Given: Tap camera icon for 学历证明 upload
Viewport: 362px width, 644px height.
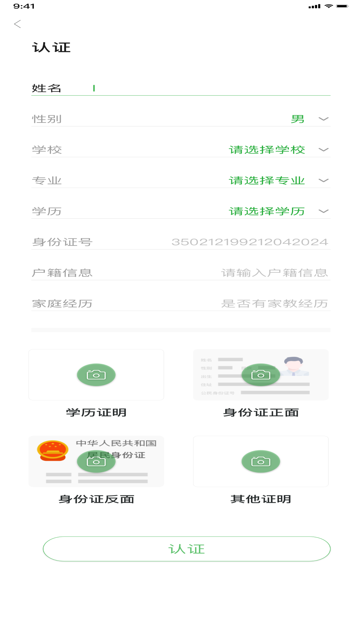Looking at the screenshot, I should [x=96, y=375].
